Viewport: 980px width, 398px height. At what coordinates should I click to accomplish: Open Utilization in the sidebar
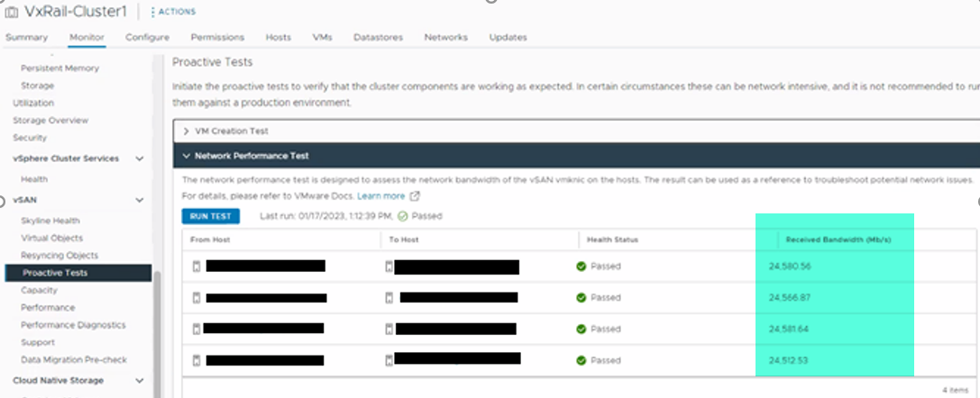(x=33, y=103)
